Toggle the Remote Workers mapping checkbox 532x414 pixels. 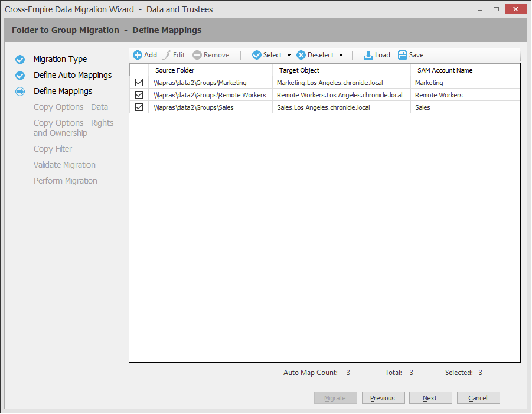click(x=139, y=95)
